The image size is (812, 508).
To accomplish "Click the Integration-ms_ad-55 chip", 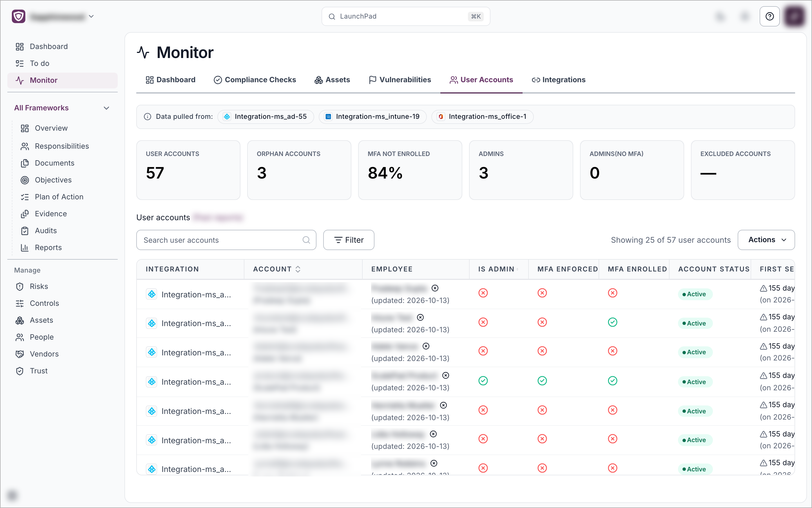I will coord(266,117).
